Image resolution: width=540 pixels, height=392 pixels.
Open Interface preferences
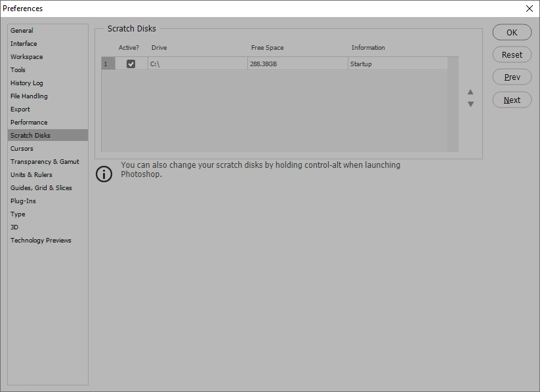click(x=47, y=44)
